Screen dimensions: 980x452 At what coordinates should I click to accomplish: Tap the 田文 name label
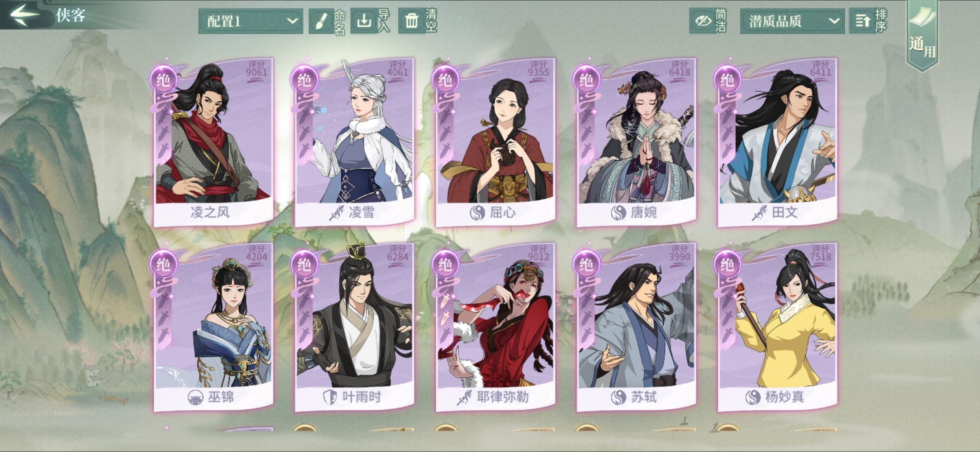click(784, 213)
